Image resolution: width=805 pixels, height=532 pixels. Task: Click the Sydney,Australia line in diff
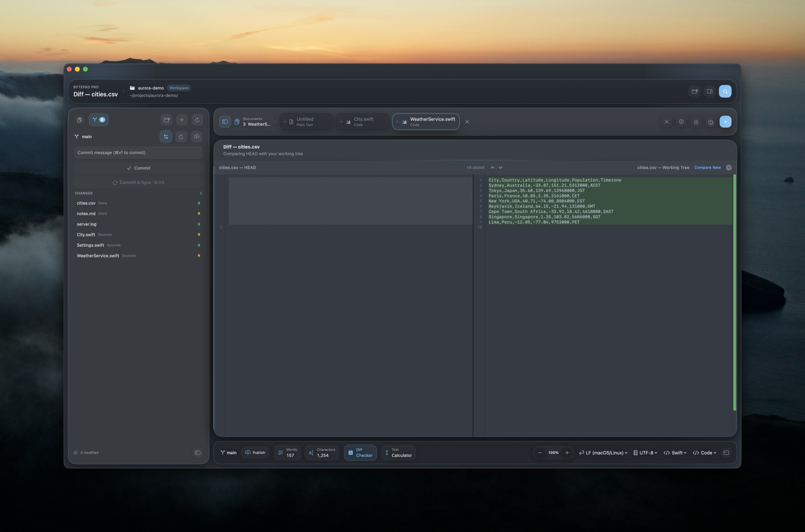(x=544, y=186)
